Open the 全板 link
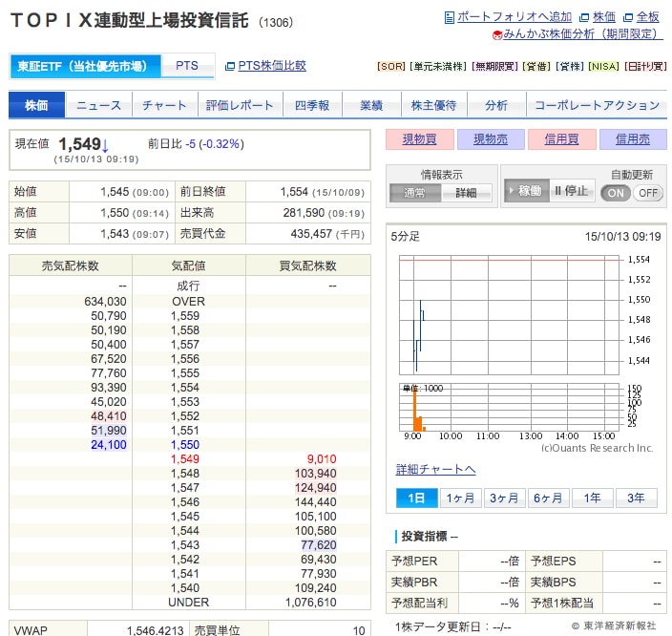672x636 pixels. click(x=647, y=17)
